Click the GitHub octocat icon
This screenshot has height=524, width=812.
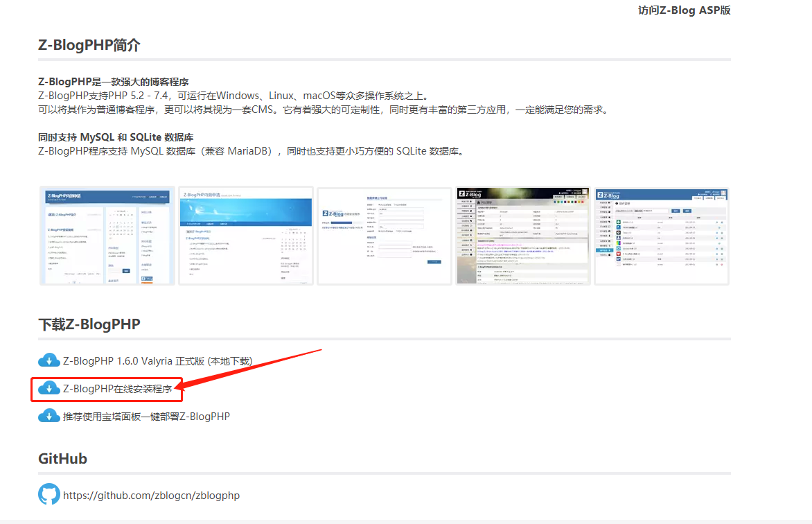[x=49, y=494]
